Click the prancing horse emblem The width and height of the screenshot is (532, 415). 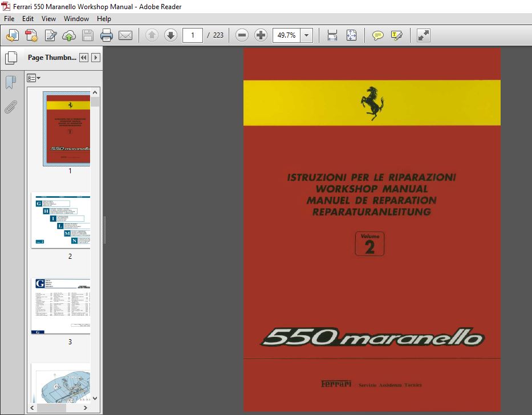pos(372,103)
